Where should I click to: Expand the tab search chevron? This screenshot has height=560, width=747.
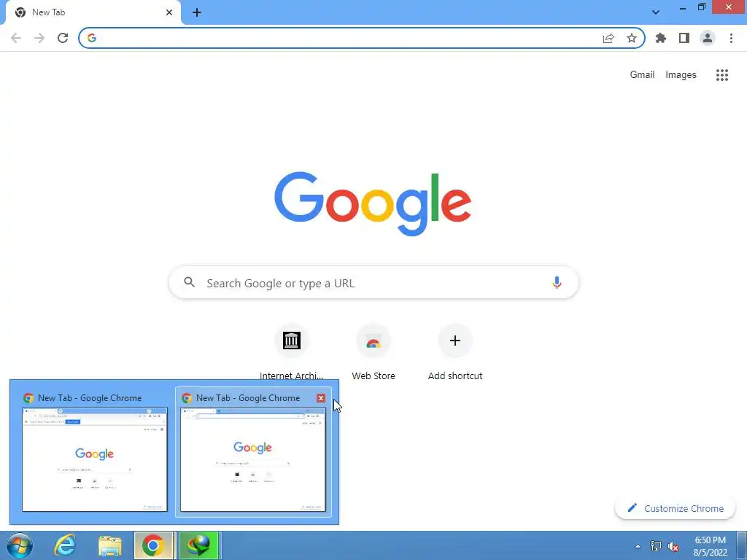[x=656, y=12]
